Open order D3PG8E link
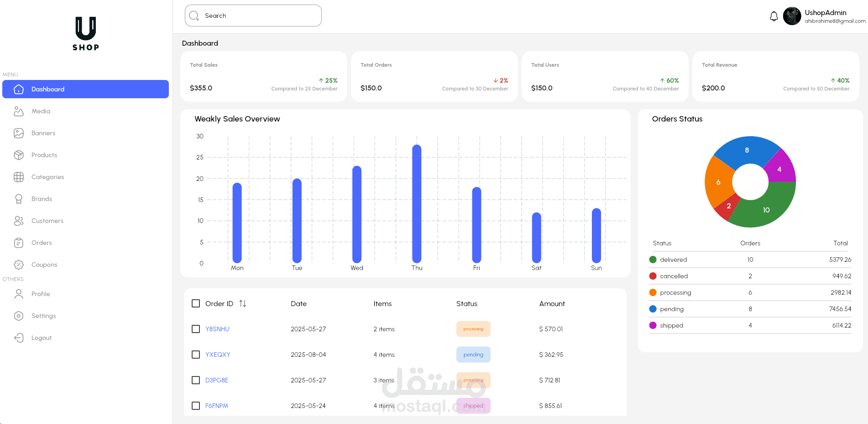The height and width of the screenshot is (424, 868). coord(217,380)
